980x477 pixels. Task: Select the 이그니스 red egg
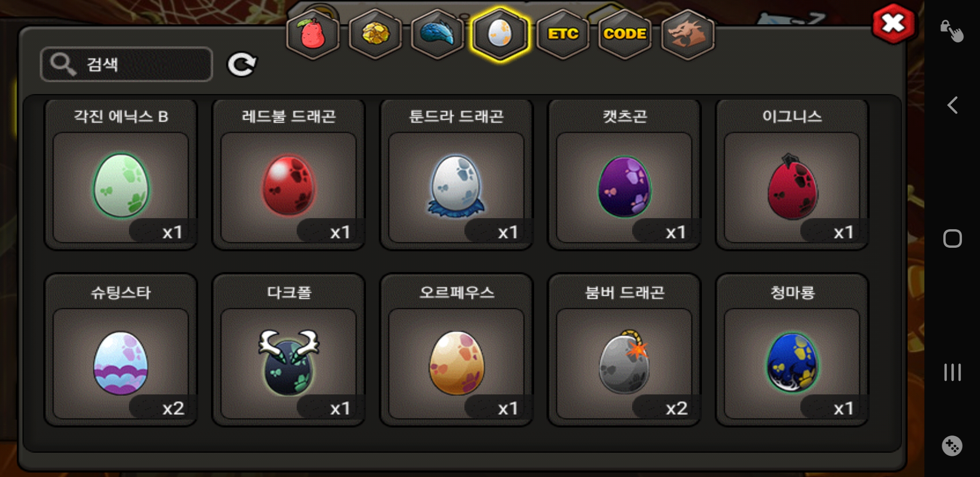point(792,175)
